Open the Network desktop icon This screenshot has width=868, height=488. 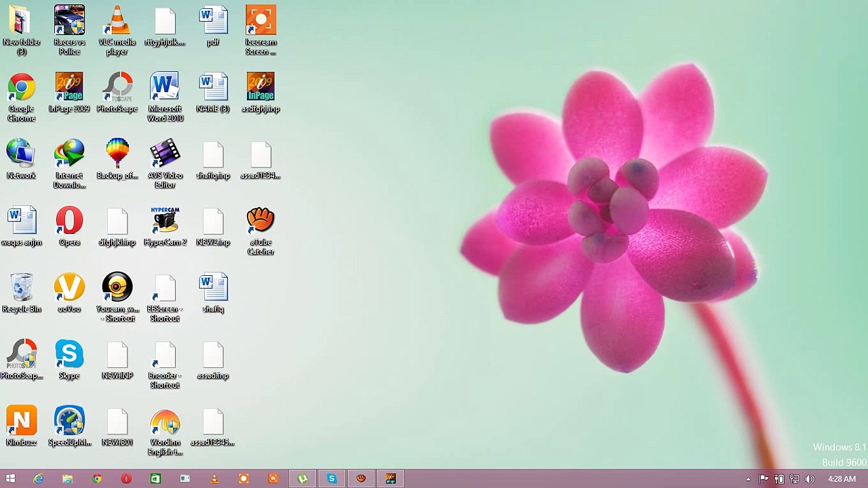(x=21, y=159)
